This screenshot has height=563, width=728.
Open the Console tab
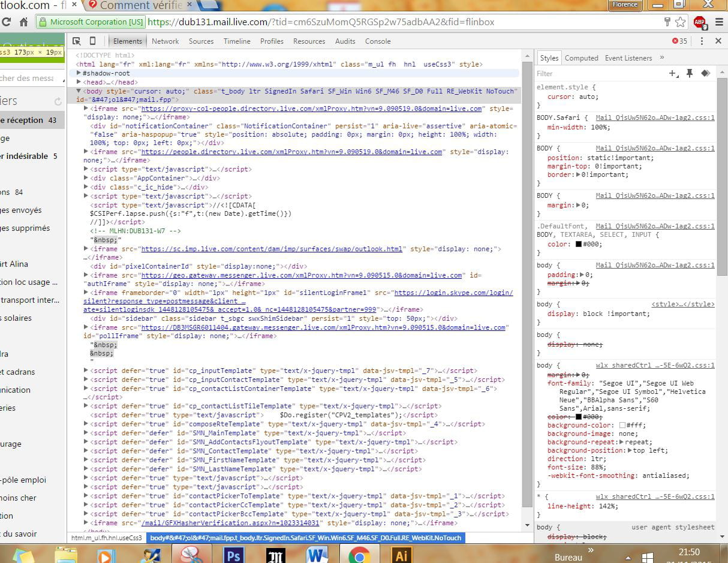(x=378, y=41)
